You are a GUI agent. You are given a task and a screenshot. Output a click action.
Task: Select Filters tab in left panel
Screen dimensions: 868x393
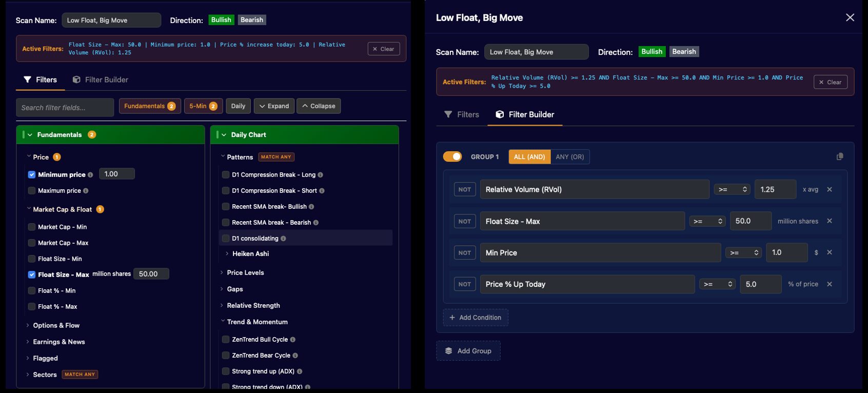[41, 80]
